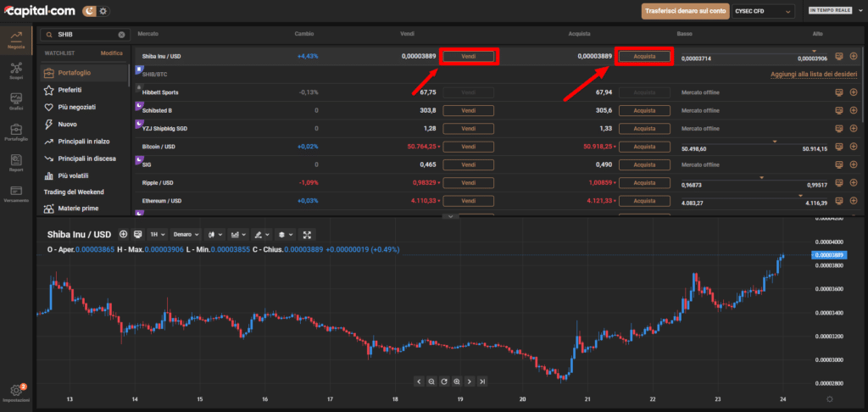Collapse market list with chevron handle
868x412 pixels.
pyautogui.click(x=451, y=216)
